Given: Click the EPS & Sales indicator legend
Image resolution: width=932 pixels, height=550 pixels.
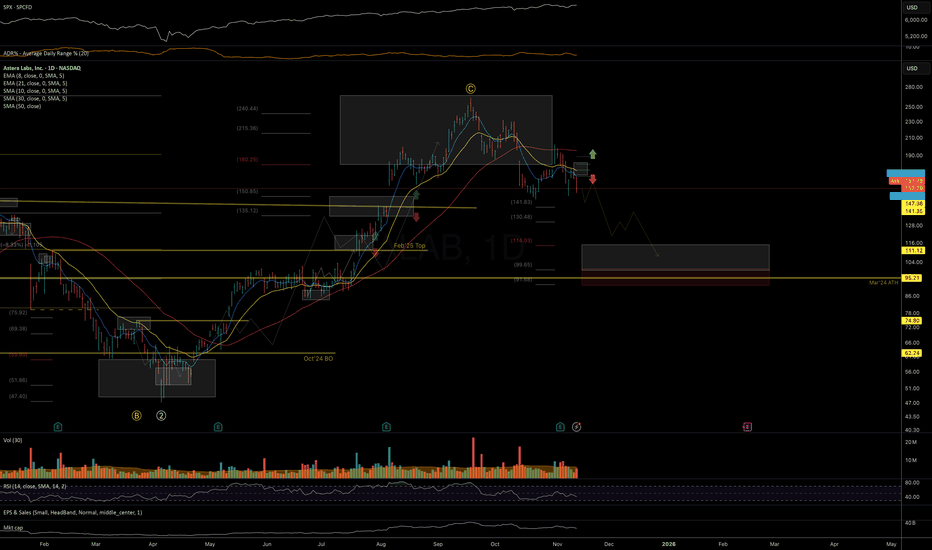Looking at the screenshot, I should coord(58,511).
